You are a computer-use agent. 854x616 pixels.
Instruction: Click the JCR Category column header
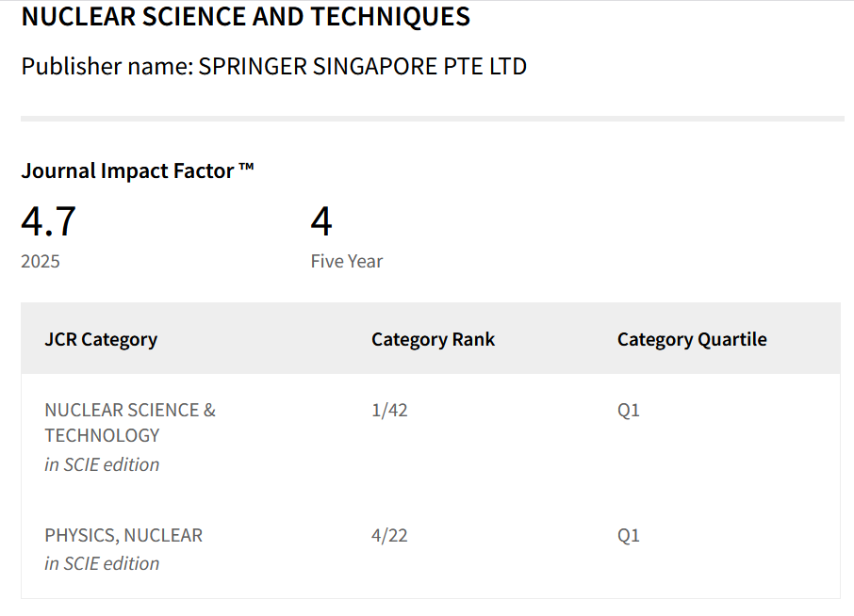pyautogui.click(x=101, y=339)
